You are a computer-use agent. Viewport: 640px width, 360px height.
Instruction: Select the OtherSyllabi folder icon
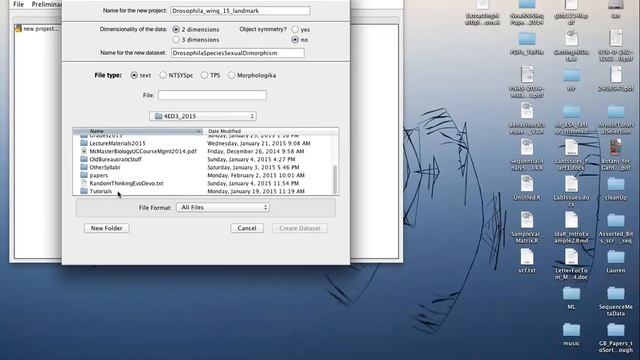click(x=84, y=167)
